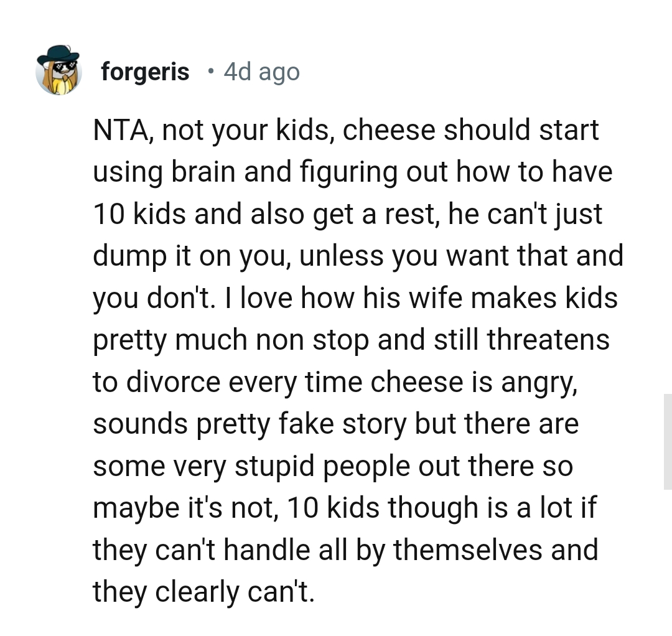Click the bold username forgeris

click(144, 71)
